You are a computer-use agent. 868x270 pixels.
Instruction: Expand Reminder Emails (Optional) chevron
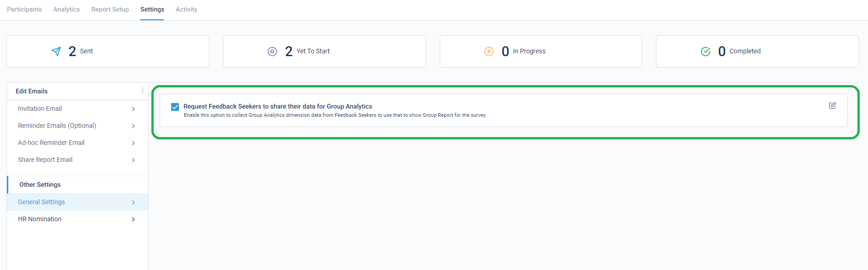coord(133,126)
